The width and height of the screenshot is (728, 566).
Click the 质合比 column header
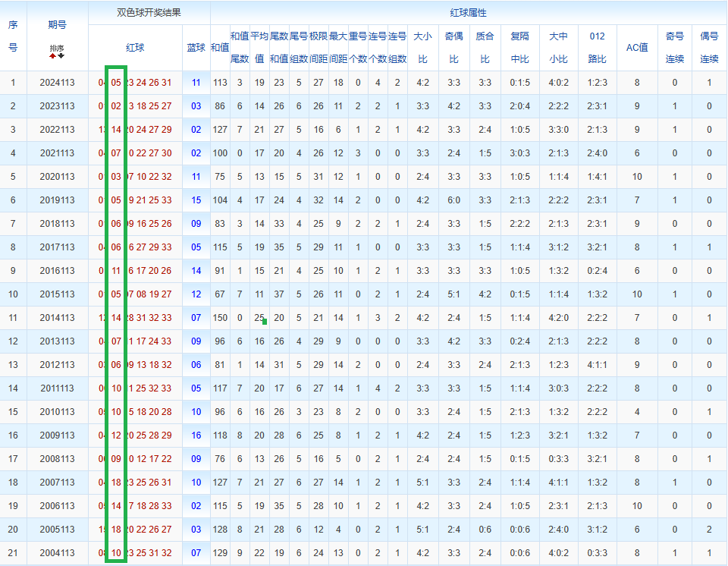[x=485, y=47]
